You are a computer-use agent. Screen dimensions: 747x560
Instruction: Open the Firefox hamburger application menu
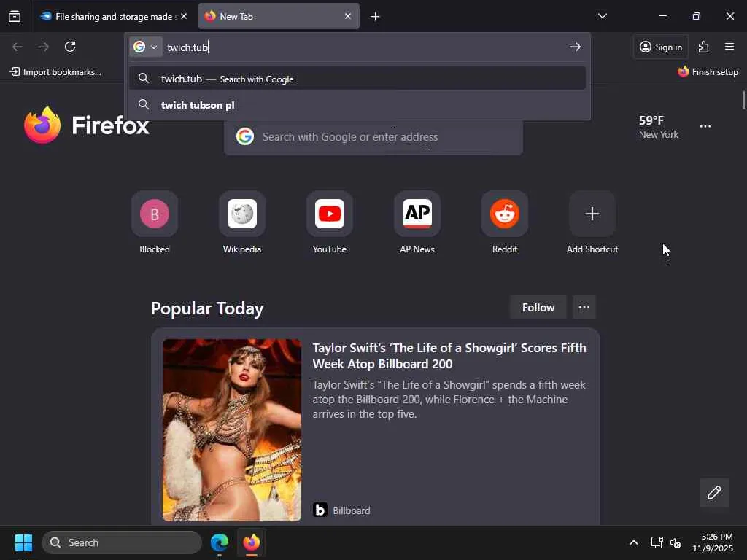tap(729, 47)
